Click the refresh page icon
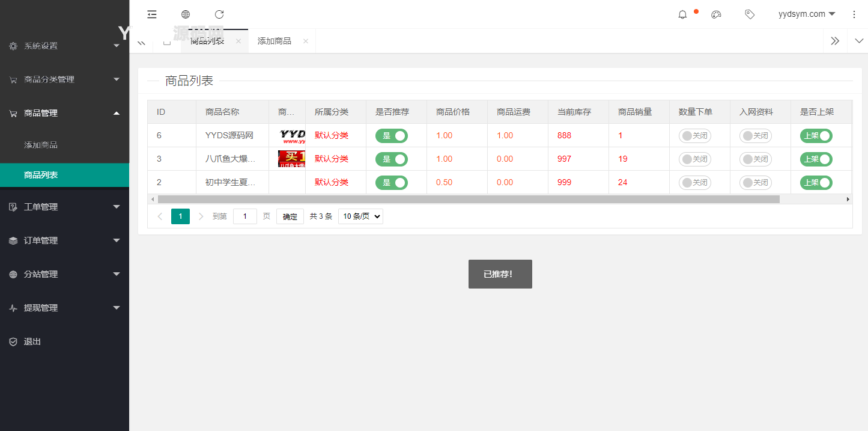This screenshot has width=868, height=431. coord(219,14)
